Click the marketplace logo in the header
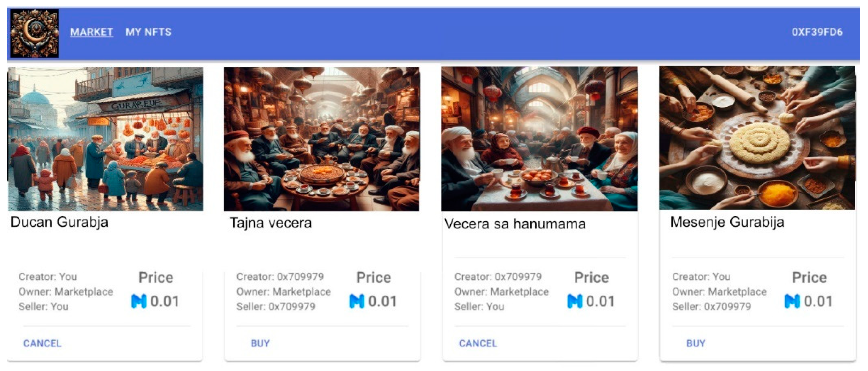The height and width of the screenshot is (371, 868). 35,33
